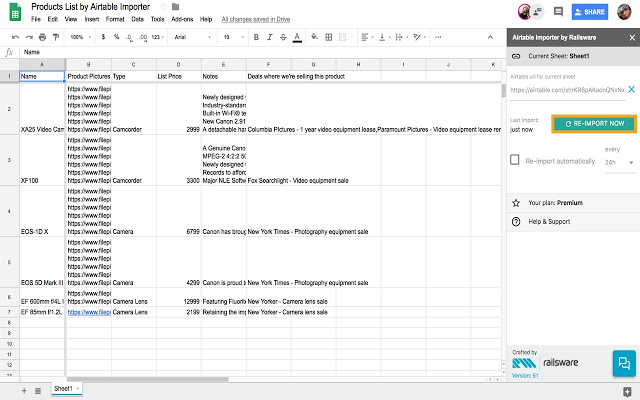Show the all sheets list

pyautogui.click(x=38, y=391)
